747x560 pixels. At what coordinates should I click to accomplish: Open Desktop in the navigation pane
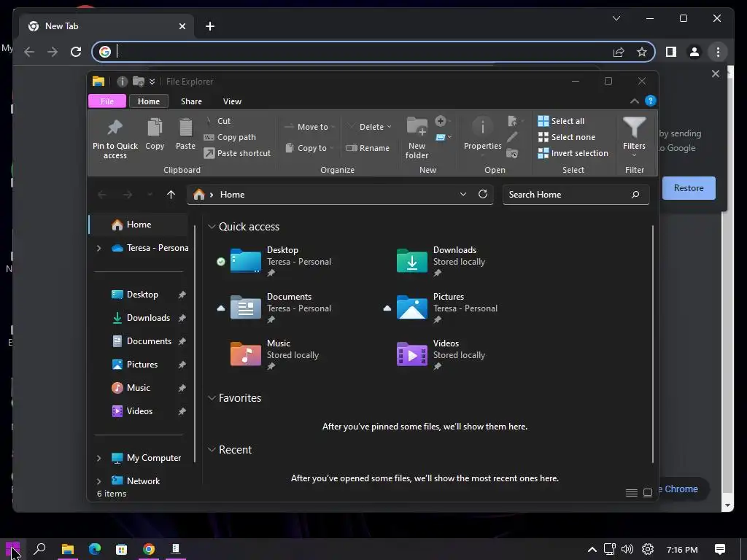click(x=142, y=295)
